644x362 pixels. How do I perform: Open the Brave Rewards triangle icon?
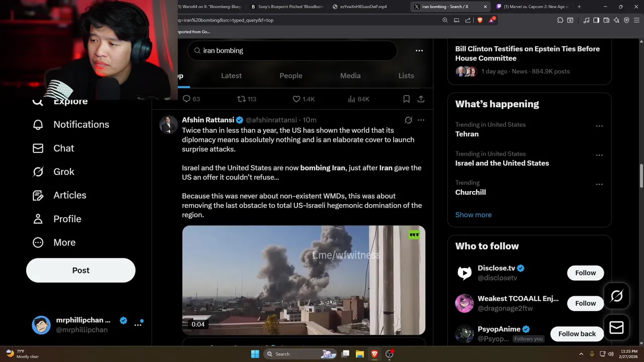(492, 20)
